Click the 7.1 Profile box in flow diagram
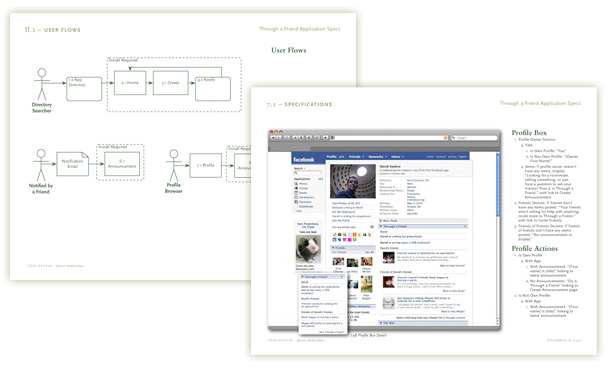The width and height of the screenshot is (610, 370). click(205, 165)
